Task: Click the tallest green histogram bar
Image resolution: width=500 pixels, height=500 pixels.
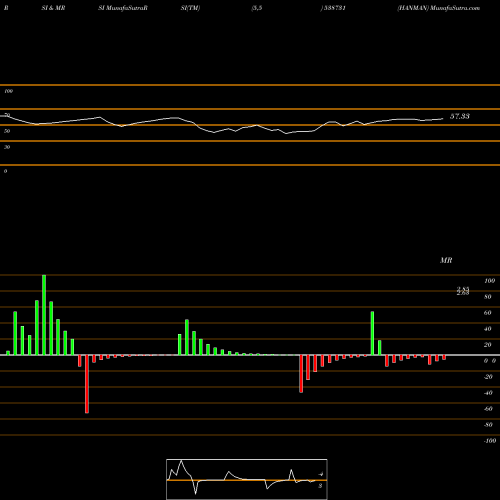Action: tap(44, 315)
